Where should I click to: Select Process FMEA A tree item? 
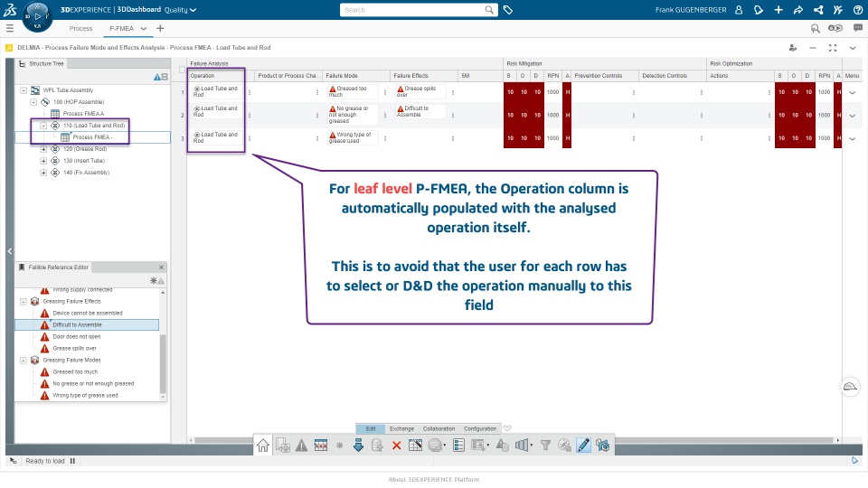tap(83, 114)
